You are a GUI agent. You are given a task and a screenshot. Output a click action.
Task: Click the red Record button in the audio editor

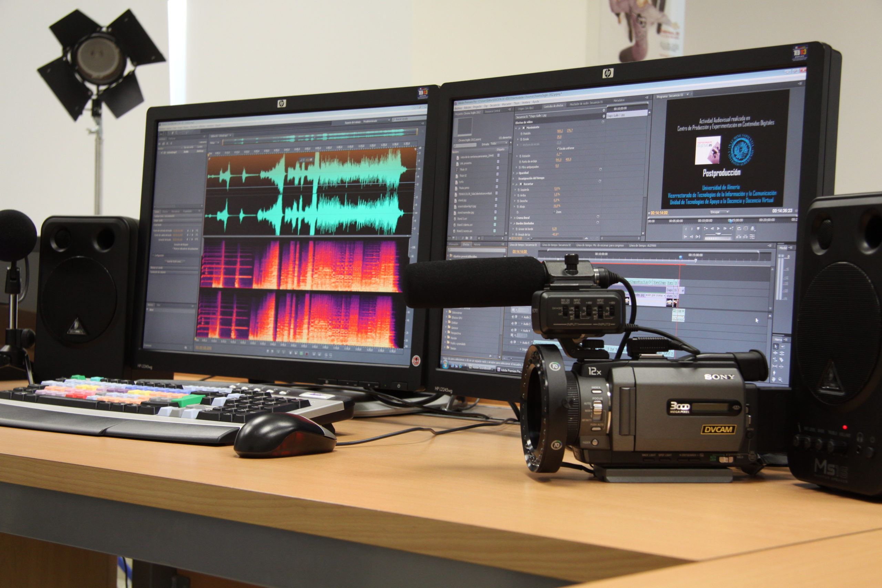click(307, 353)
